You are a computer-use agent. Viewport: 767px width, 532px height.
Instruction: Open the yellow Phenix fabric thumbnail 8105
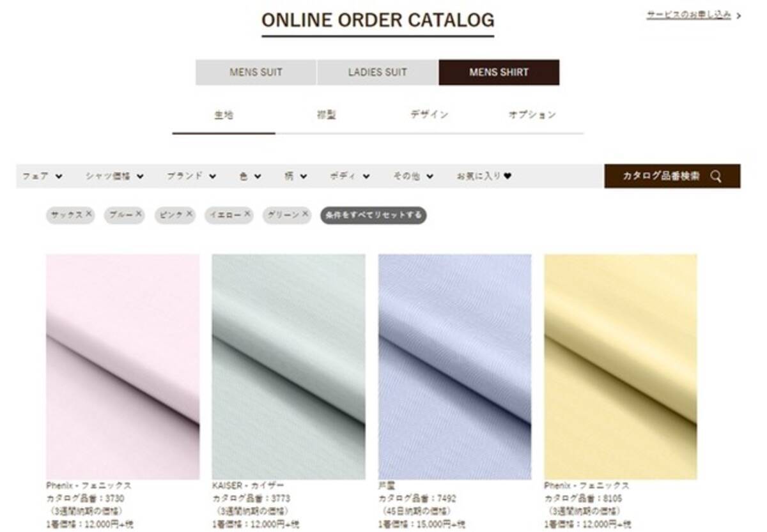click(x=621, y=367)
